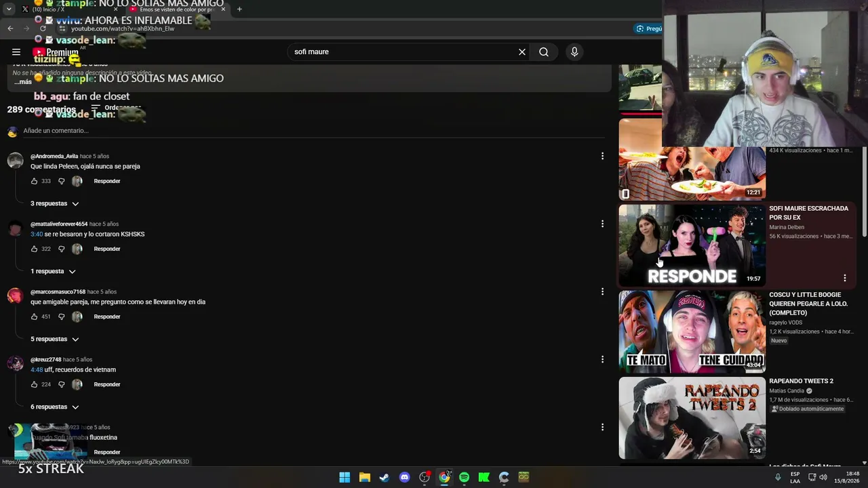The width and height of the screenshot is (868, 488).
Task: Click the 'Añade un comentario' field
Action: [x=315, y=130]
